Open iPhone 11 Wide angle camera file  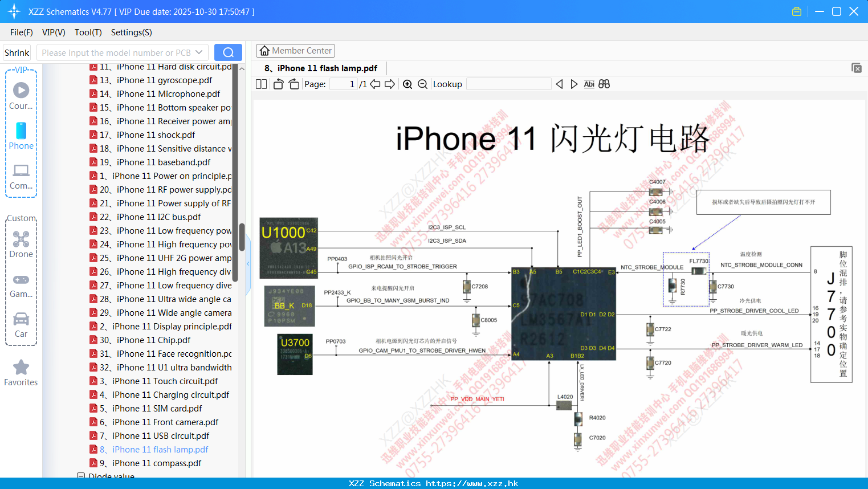point(160,313)
